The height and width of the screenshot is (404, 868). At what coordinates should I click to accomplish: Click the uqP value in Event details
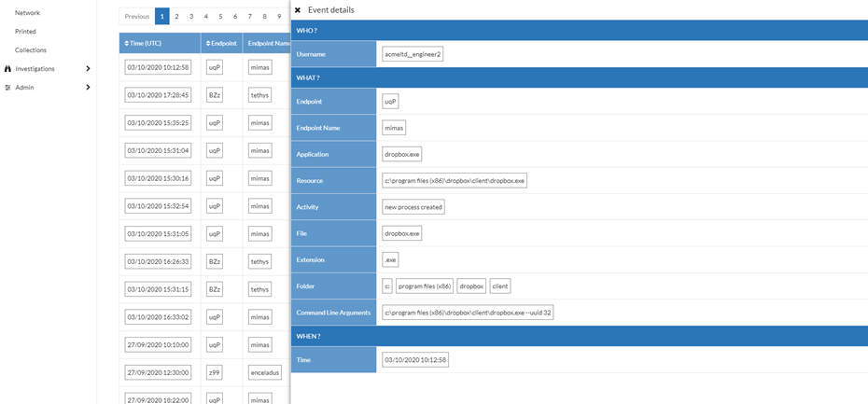(x=391, y=102)
